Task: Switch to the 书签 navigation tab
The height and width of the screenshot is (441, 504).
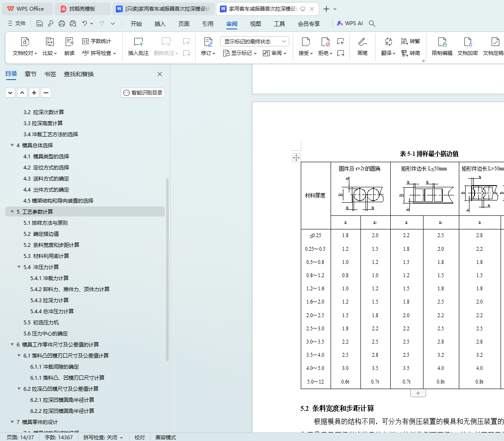Action: [50, 74]
